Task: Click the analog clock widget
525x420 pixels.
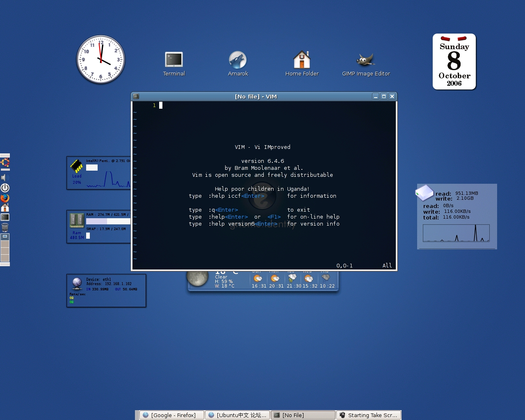Action: (x=100, y=59)
